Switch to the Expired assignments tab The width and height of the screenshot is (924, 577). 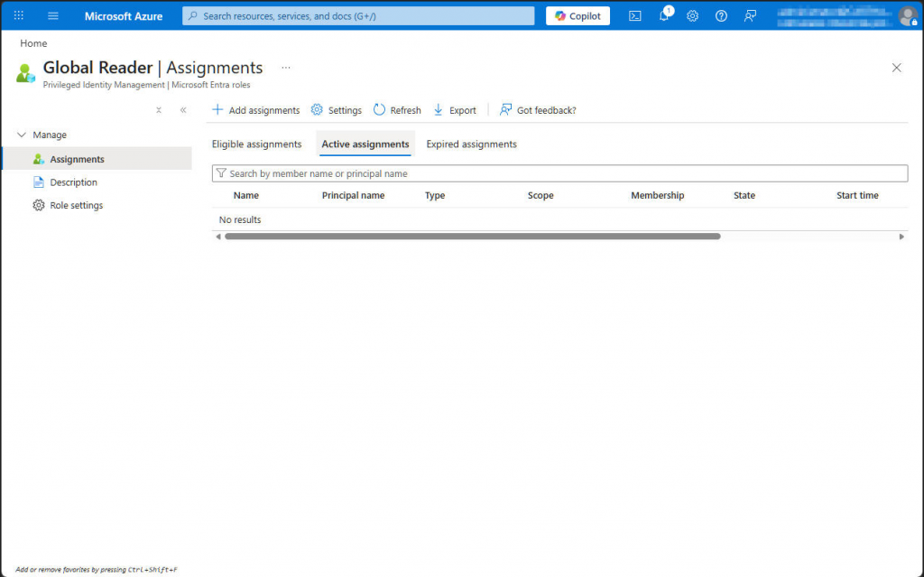pyautogui.click(x=470, y=143)
